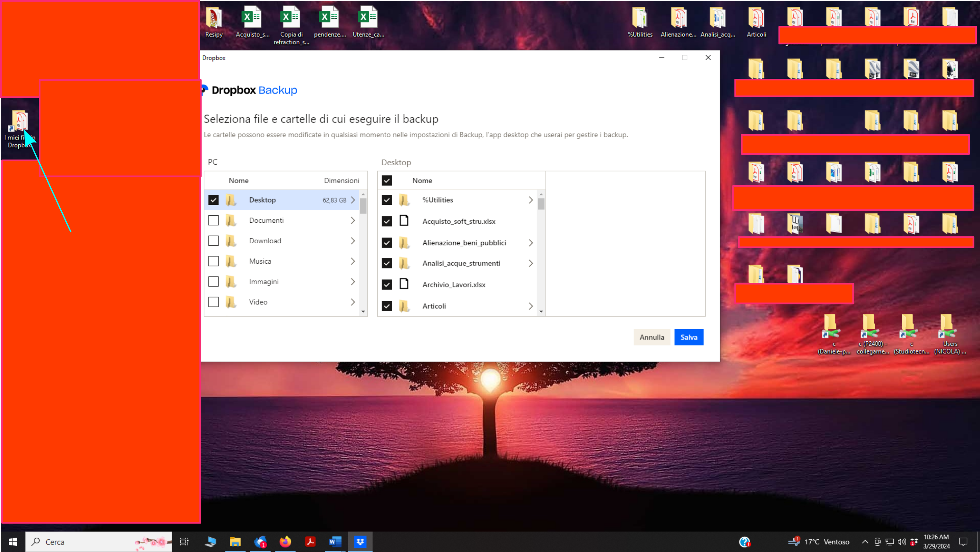The width and height of the screenshot is (980, 552).
Task: Check the Download folder checkbox
Action: [x=213, y=241]
